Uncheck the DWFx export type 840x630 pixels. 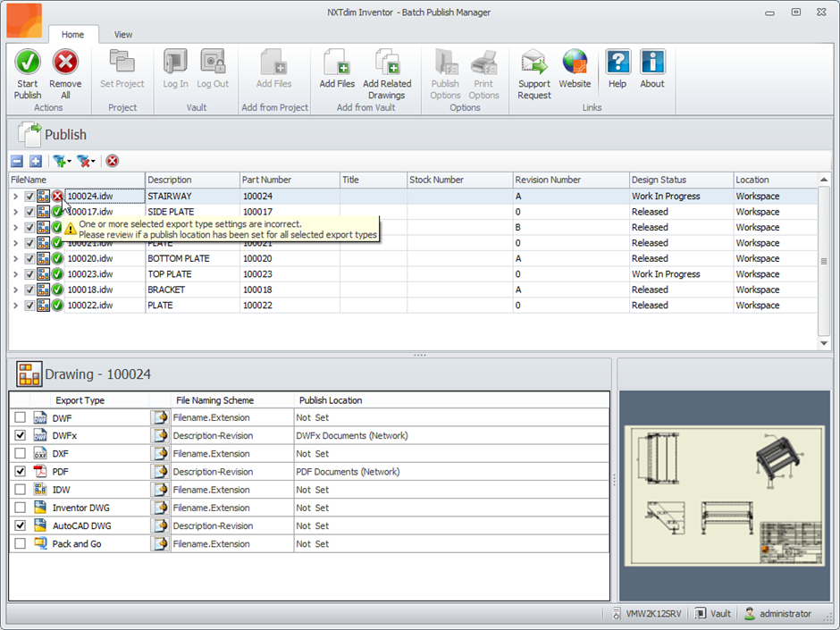[x=21, y=435]
